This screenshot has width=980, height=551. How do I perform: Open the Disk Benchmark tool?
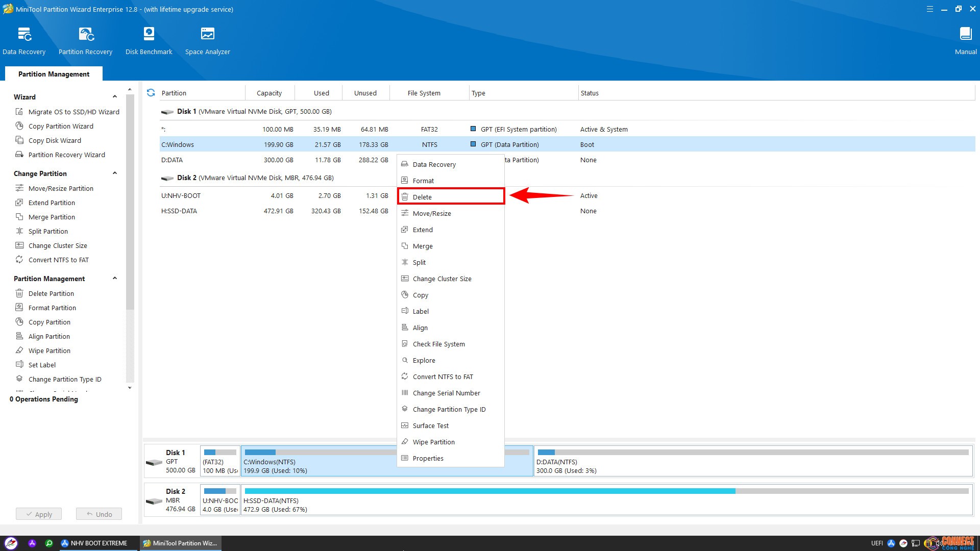click(149, 41)
